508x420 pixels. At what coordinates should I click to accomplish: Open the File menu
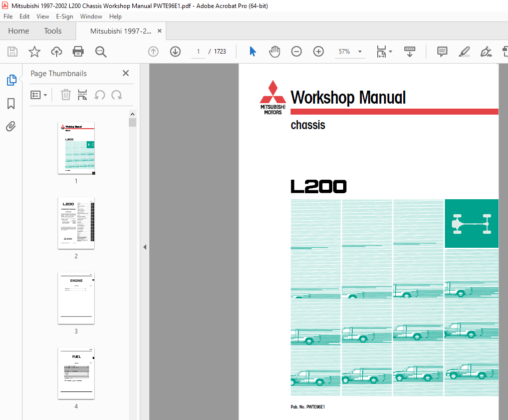(x=8, y=17)
